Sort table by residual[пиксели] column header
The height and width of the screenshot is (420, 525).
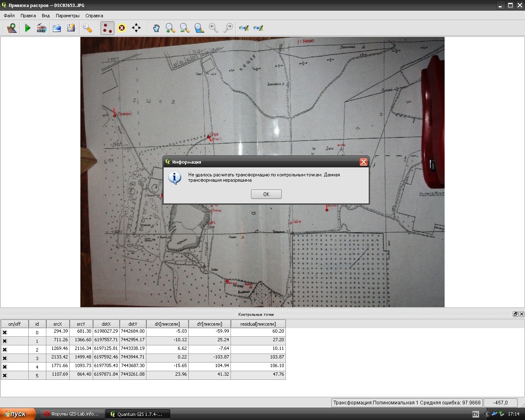coord(258,324)
